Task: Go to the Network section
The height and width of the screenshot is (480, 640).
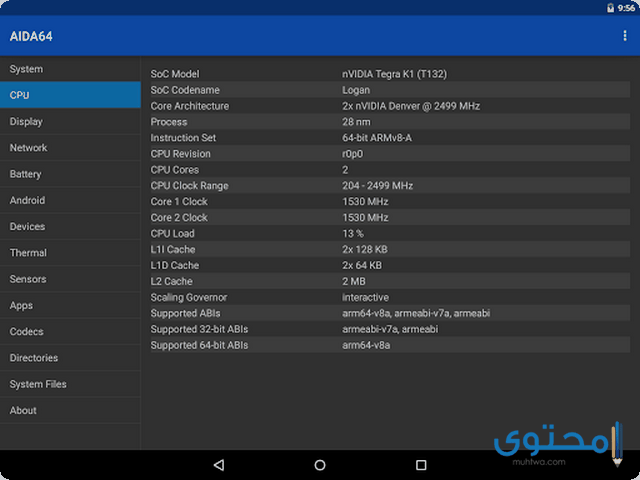Action: click(x=70, y=147)
